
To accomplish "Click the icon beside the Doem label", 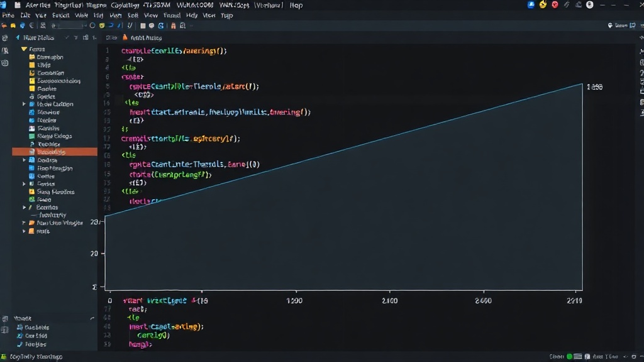I will 610,25.
